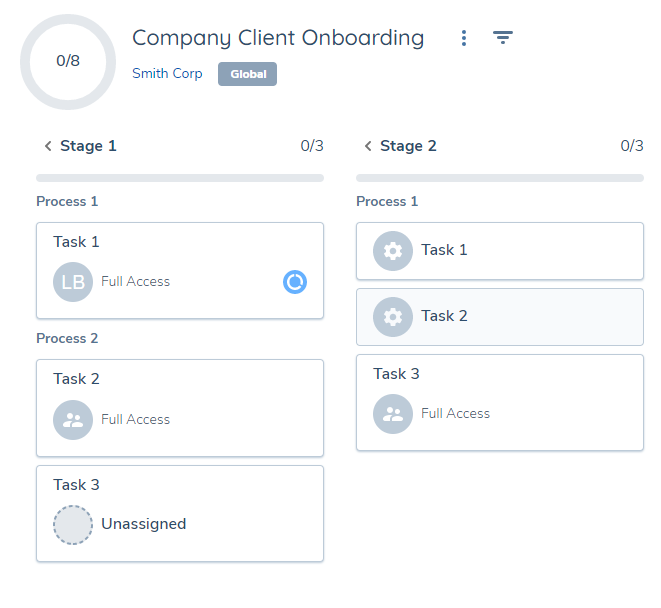
Task: Open the Smith Corp client link
Action: [x=167, y=74]
